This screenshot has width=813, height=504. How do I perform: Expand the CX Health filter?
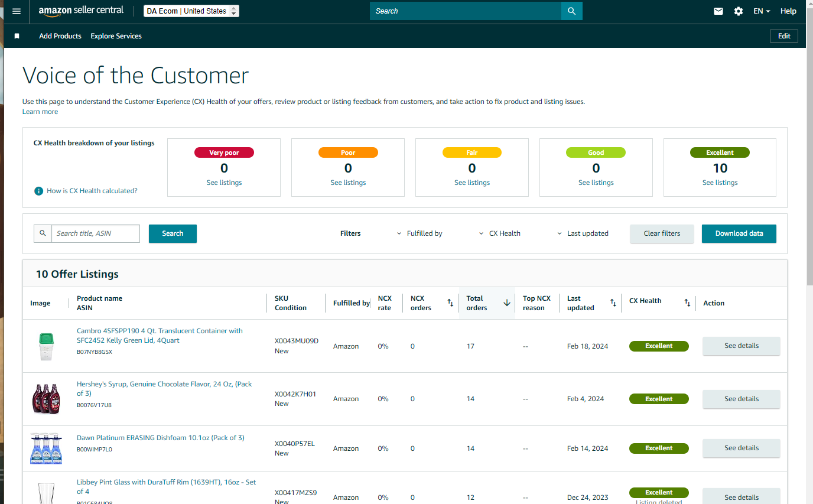pyautogui.click(x=500, y=233)
